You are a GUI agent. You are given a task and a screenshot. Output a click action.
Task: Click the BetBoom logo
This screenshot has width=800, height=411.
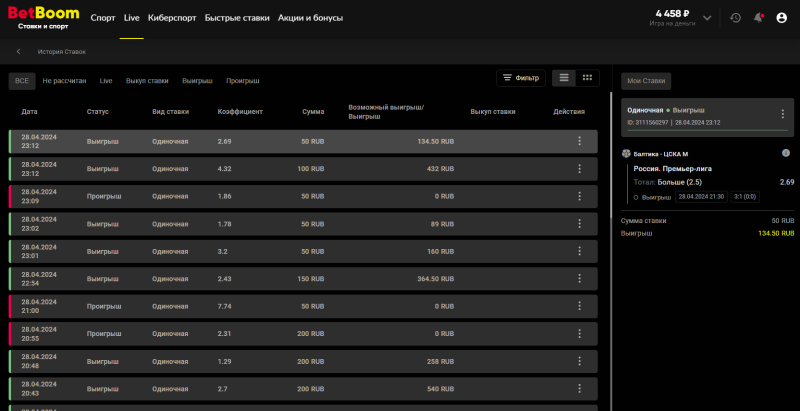pos(43,18)
